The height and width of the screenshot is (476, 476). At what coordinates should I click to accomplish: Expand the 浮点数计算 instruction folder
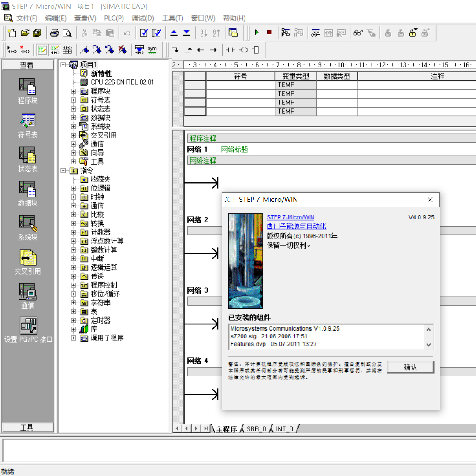click(74, 241)
